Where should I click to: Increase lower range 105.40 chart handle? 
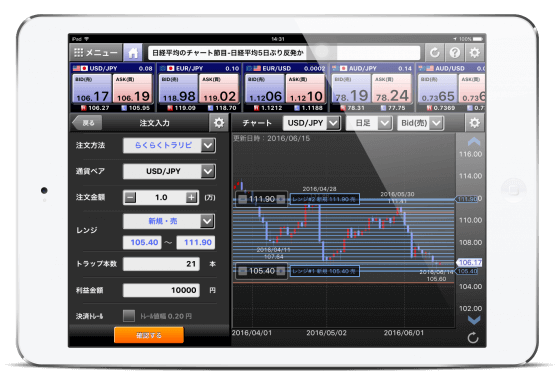click(281, 271)
